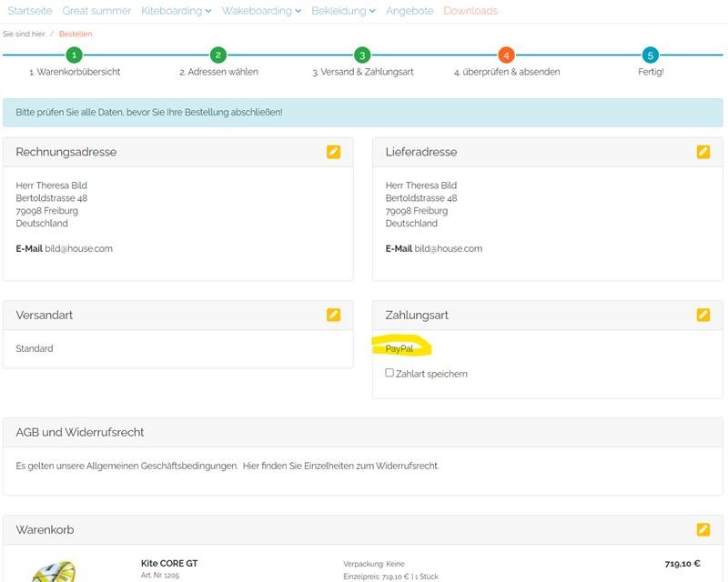Open the Bekleidung dropdown menu
This screenshot has width=728, height=582.
click(343, 11)
